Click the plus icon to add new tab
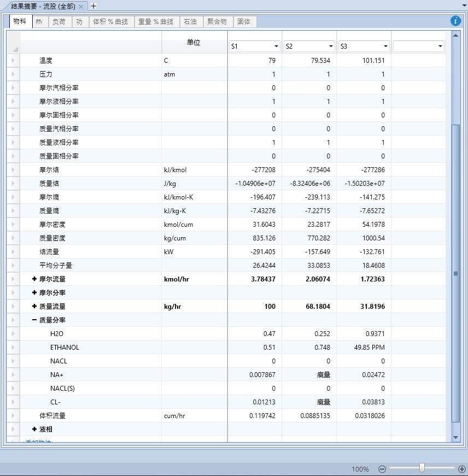The width and height of the screenshot is (468, 476). [x=93, y=6]
